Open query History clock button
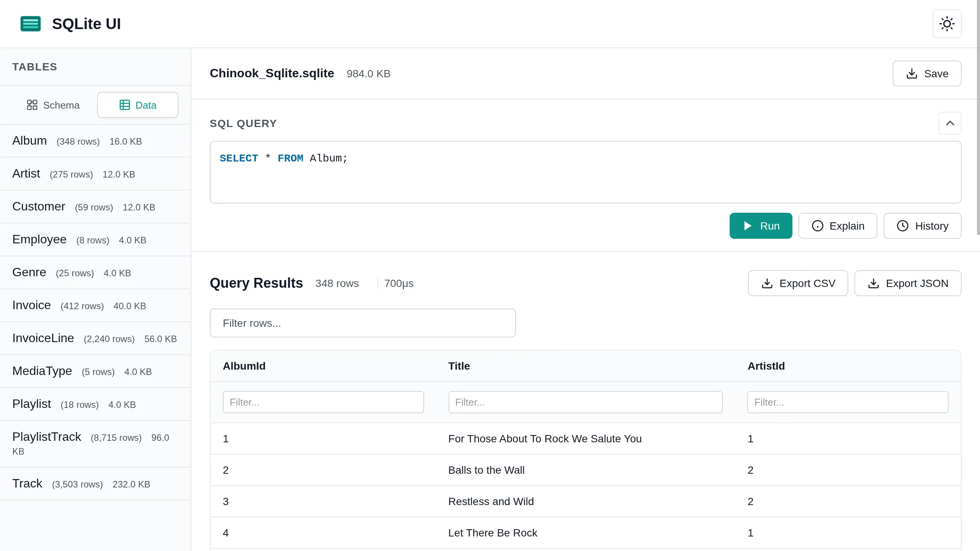The height and width of the screenshot is (551, 980). point(922,226)
